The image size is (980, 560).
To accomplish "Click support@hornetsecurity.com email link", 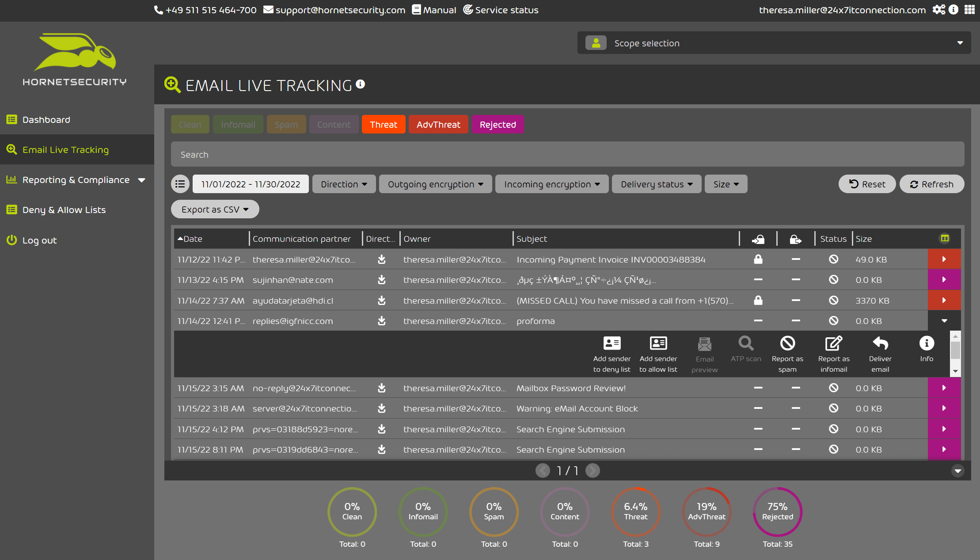I will [x=334, y=10].
